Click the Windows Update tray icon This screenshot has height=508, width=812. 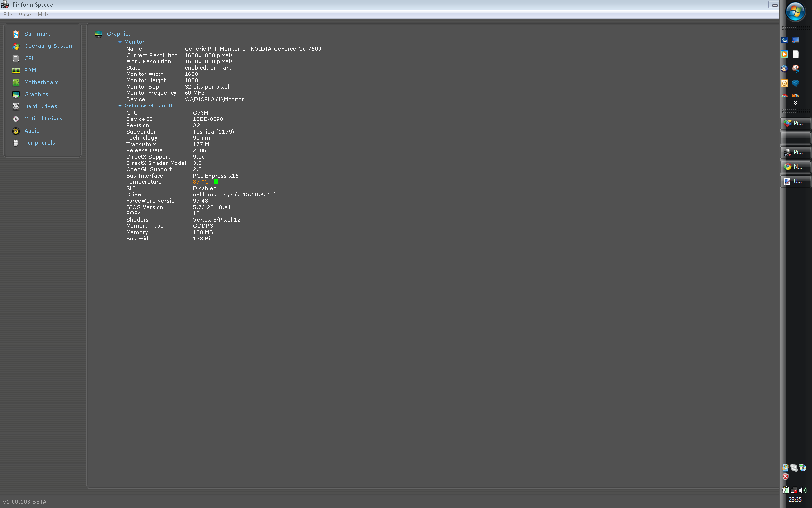[785, 468]
